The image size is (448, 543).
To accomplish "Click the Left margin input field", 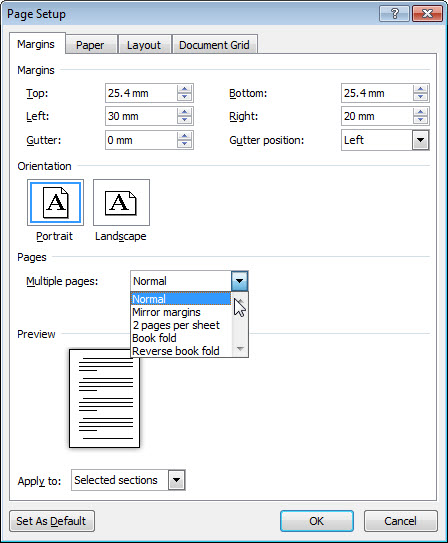I will (141, 116).
